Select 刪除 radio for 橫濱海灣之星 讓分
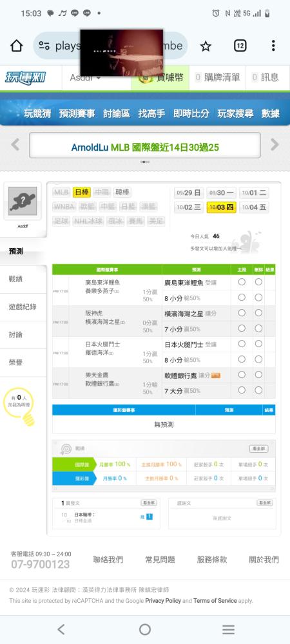 click(x=258, y=313)
